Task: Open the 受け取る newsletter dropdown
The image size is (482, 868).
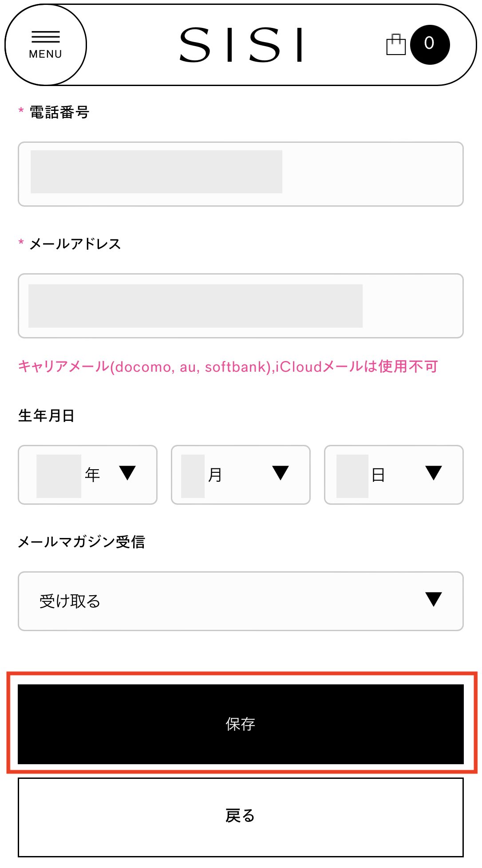Action: pyautogui.click(x=241, y=601)
